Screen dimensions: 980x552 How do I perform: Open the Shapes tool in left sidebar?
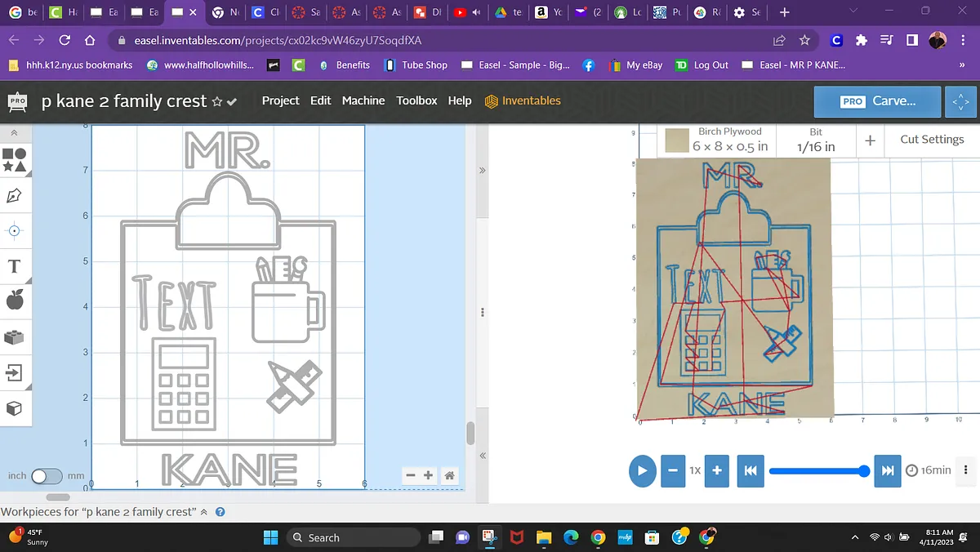click(x=15, y=159)
